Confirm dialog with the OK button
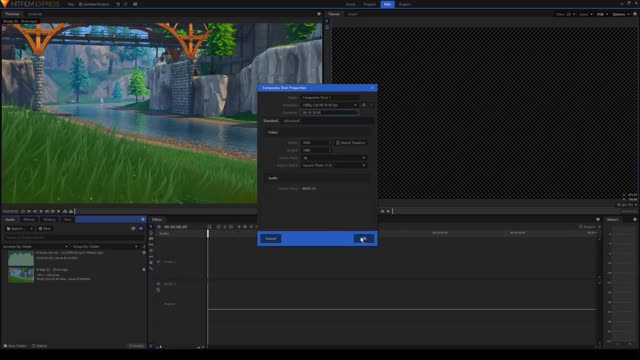The height and width of the screenshot is (360, 640). coord(364,239)
